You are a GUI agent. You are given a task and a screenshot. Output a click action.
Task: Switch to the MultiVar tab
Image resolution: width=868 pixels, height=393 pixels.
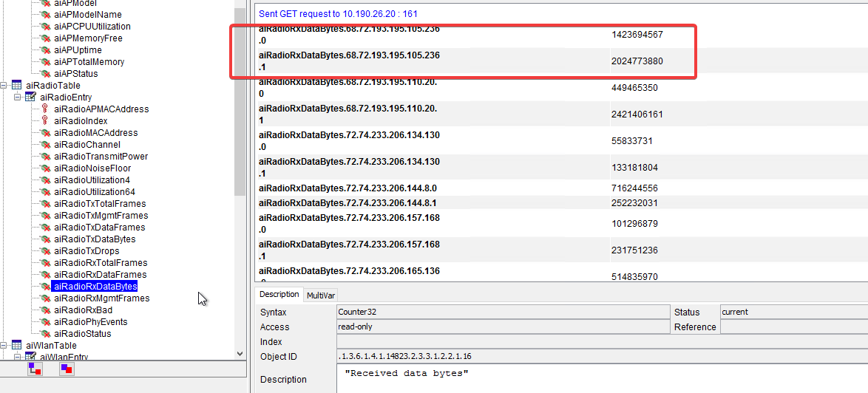321,295
